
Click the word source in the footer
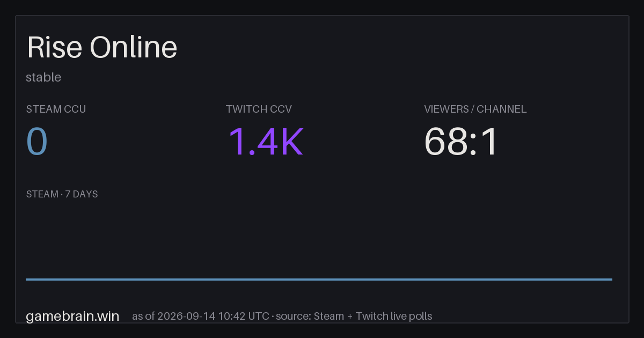pyautogui.click(x=293, y=316)
